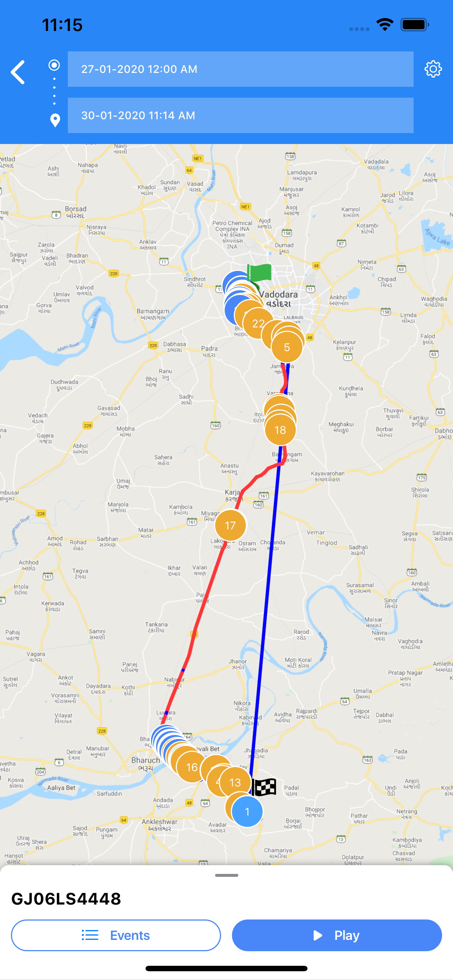Screen dimensions: 453x980
Task: Select the orange marker numbered 5
Action: [287, 347]
